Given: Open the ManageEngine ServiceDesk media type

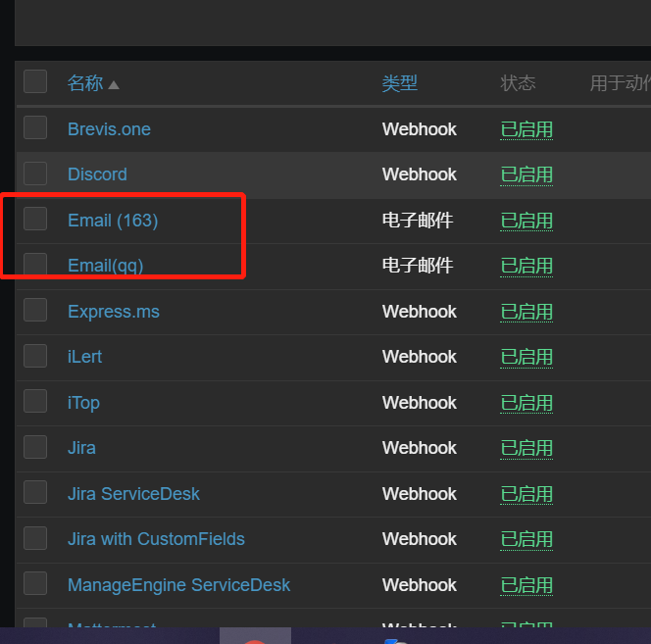Looking at the screenshot, I should click(x=179, y=585).
